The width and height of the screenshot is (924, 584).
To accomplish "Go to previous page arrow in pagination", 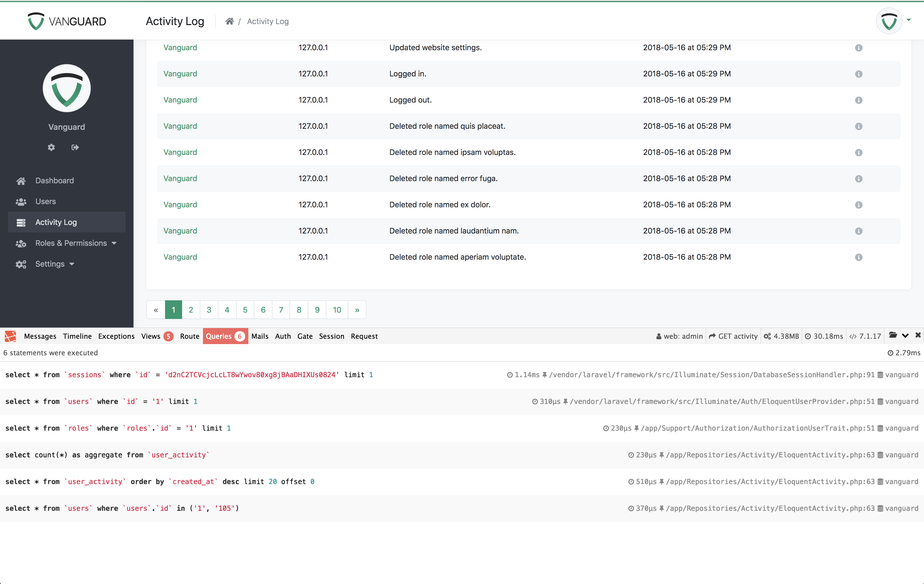I will tap(156, 309).
